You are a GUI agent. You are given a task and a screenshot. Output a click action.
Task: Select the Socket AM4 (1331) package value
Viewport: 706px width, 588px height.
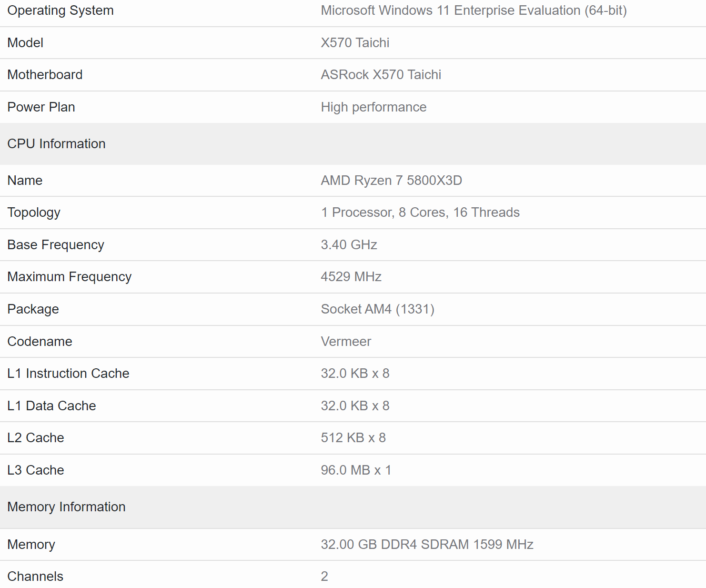377,309
